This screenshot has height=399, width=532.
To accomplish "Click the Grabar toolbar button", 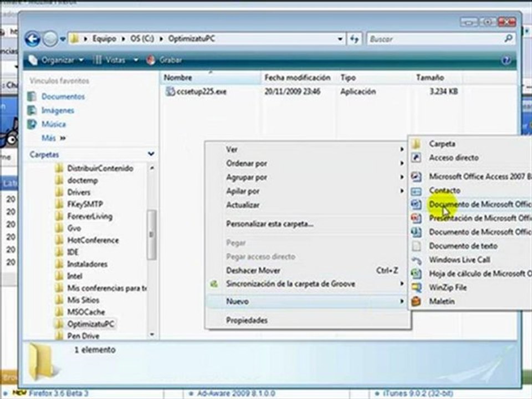I will (x=165, y=60).
